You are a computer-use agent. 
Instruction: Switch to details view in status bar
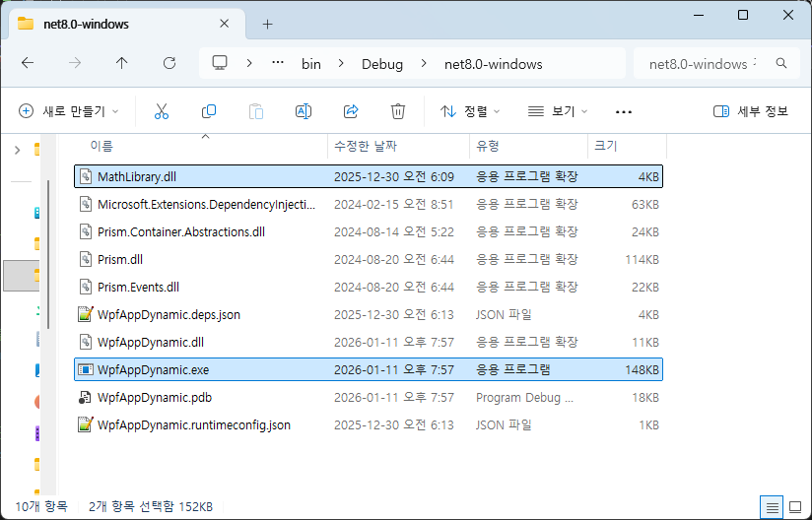(772, 506)
